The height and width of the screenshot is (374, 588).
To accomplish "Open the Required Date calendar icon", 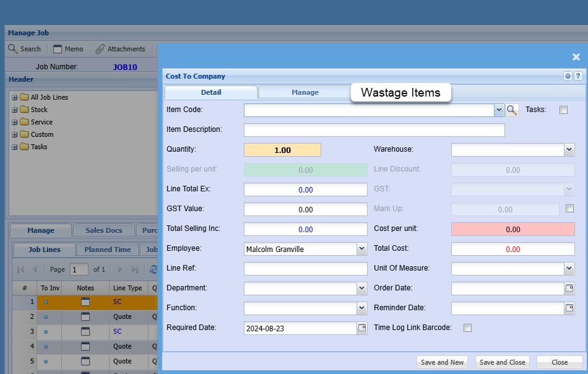I will [362, 328].
